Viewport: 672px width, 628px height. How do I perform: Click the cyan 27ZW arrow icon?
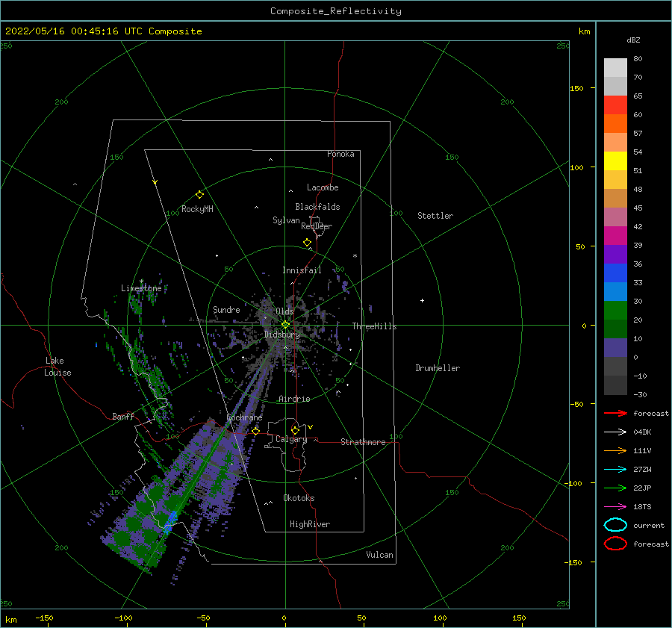[x=615, y=470]
